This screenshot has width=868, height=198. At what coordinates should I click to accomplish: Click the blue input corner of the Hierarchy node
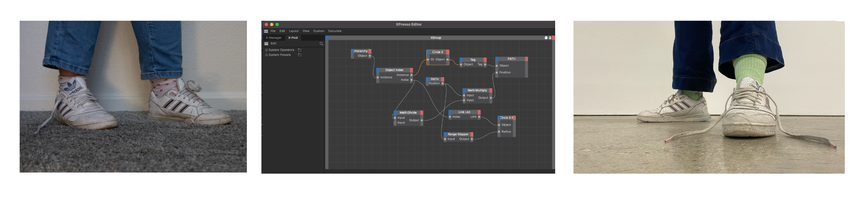[x=352, y=51]
